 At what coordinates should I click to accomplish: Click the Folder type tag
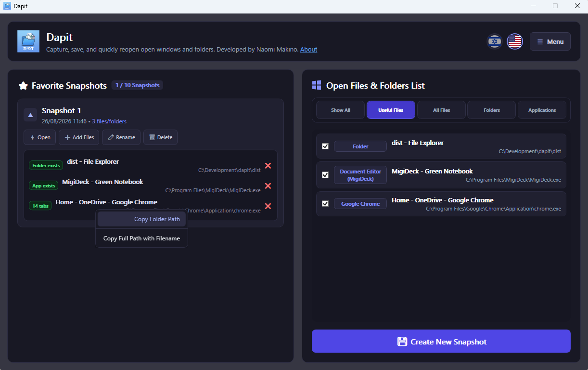click(360, 146)
